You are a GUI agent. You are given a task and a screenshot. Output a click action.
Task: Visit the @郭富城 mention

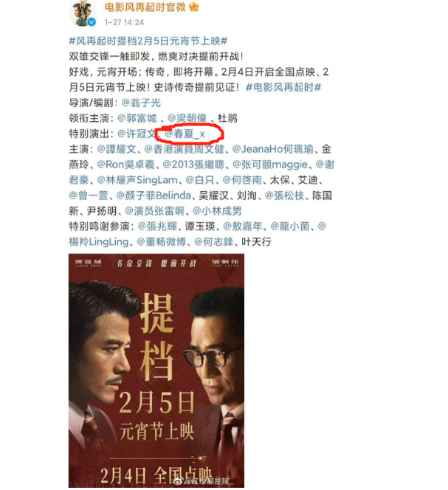[137, 118]
